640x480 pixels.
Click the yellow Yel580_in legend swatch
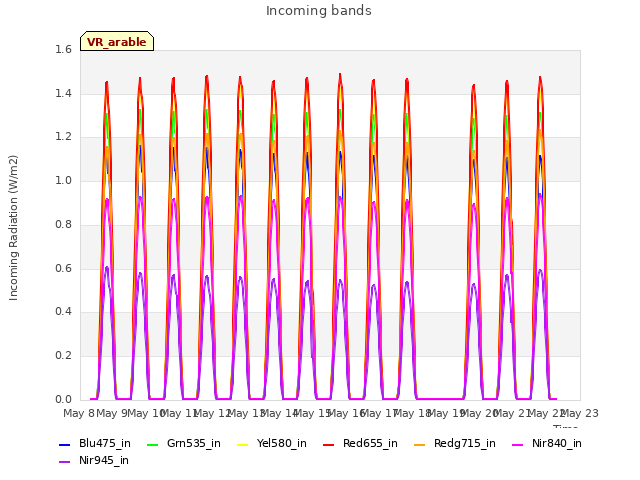[242, 445]
